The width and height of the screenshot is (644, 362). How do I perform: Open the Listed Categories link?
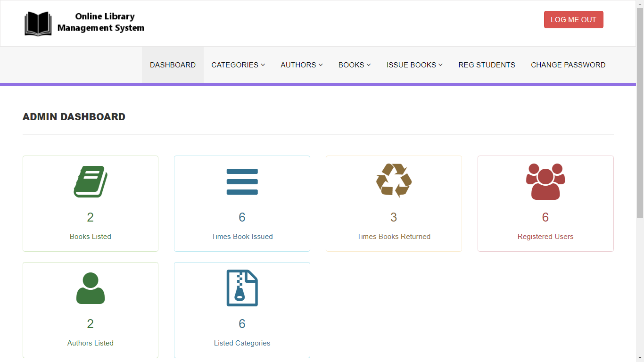tap(242, 343)
